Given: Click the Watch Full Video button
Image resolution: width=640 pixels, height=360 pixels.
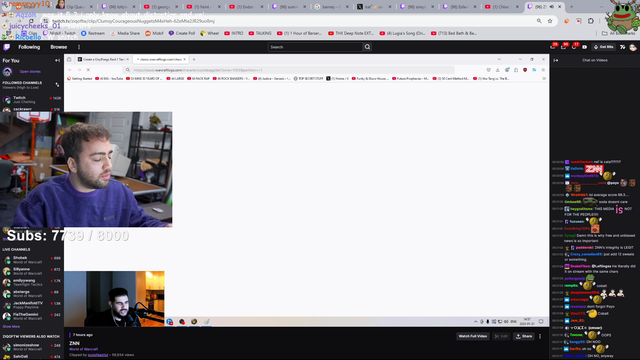Looking at the screenshot, I should point(473,336).
